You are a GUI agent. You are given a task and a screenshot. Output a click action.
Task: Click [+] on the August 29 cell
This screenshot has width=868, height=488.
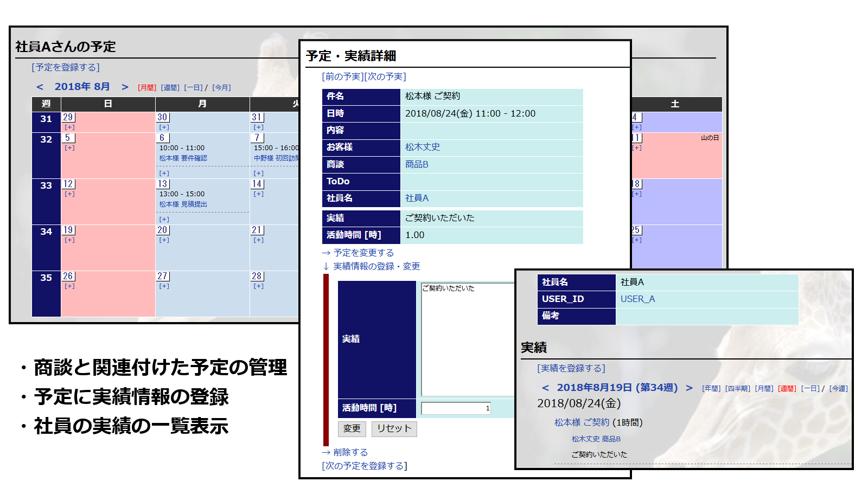point(69,126)
